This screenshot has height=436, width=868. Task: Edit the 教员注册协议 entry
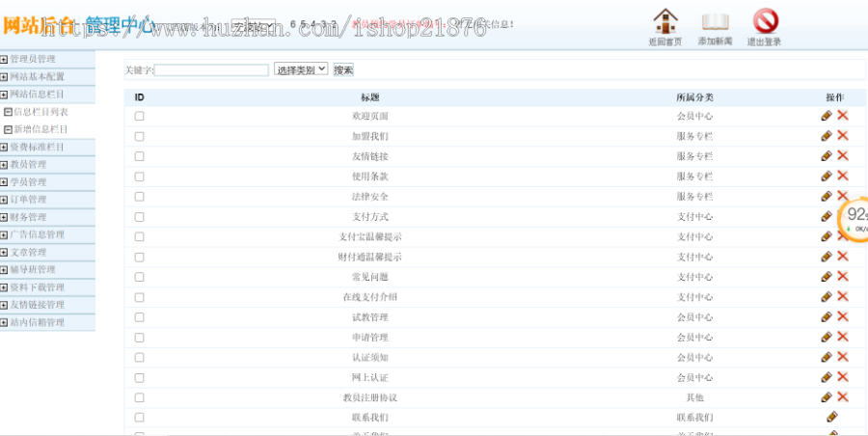(827, 396)
